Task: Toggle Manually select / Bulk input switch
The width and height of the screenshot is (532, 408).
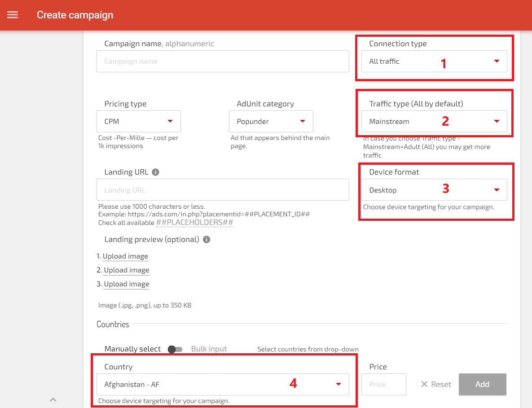Action: pyautogui.click(x=175, y=349)
